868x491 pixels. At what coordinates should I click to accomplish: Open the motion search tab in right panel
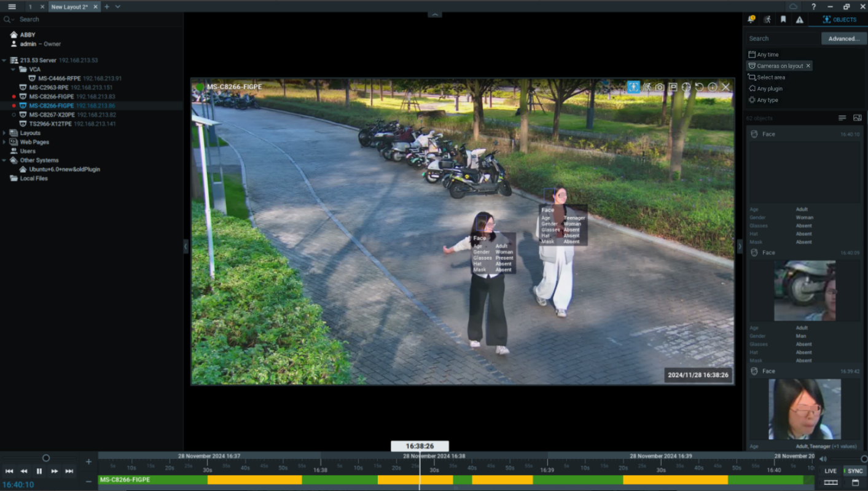[x=767, y=20]
